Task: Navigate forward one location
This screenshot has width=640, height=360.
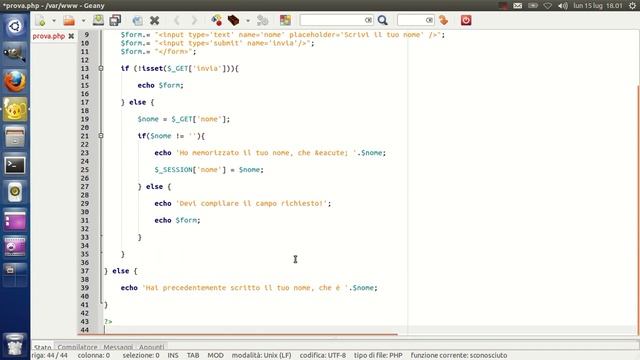Action: coord(194,20)
